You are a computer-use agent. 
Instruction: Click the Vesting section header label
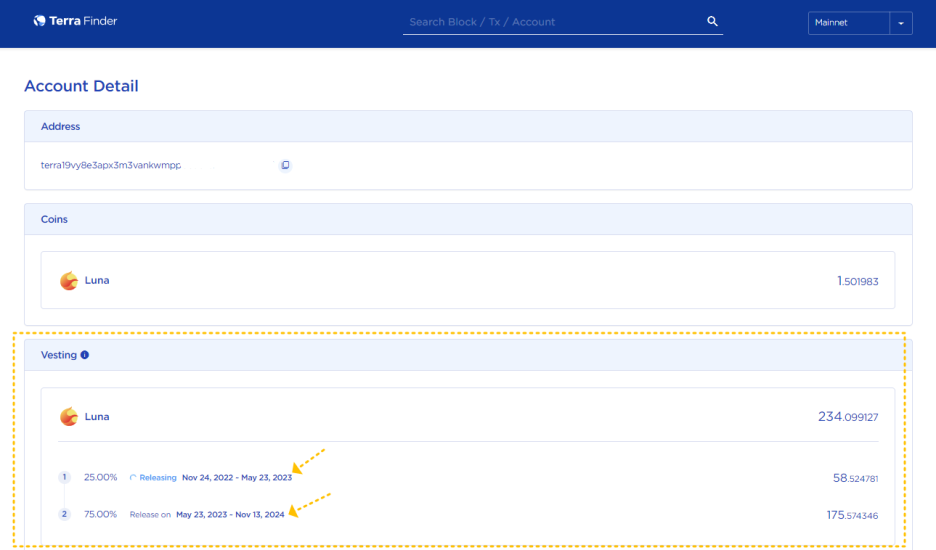tap(58, 355)
